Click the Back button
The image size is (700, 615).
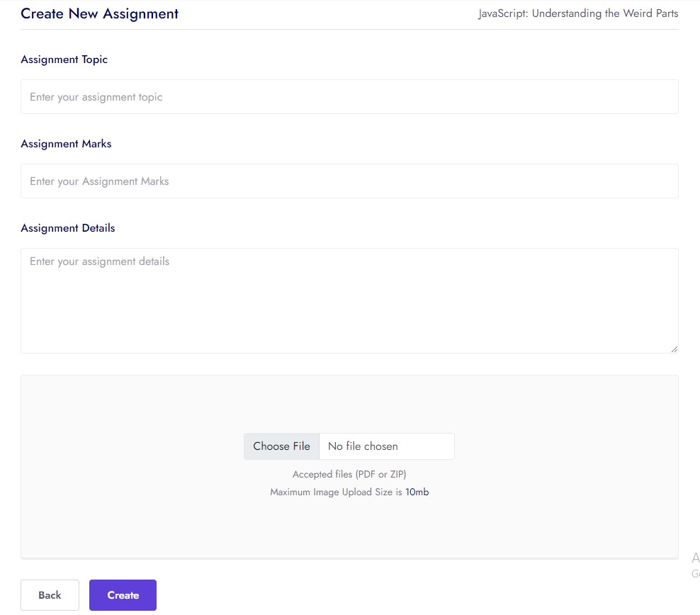point(50,595)
